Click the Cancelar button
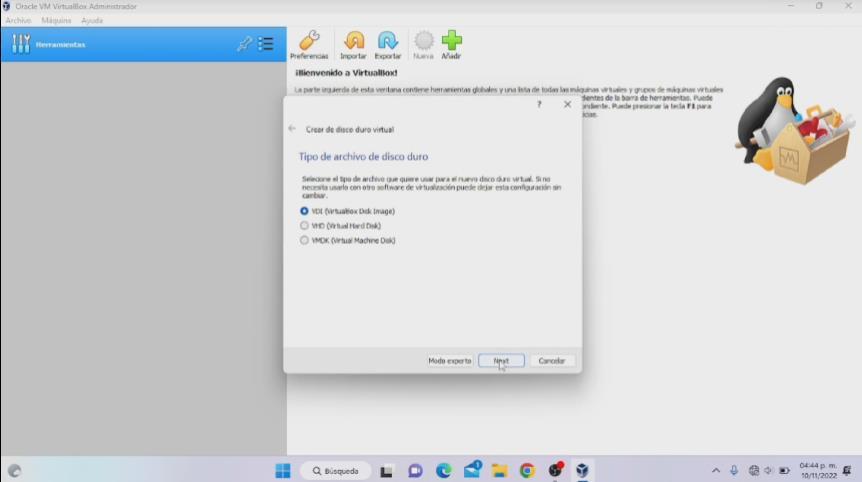862x482 pixels. (552, 361)
